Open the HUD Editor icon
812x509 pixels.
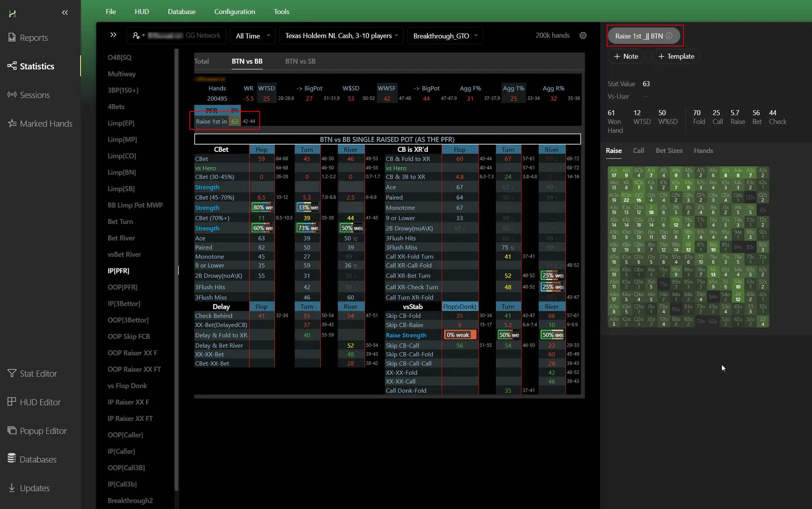pos(12,402)
